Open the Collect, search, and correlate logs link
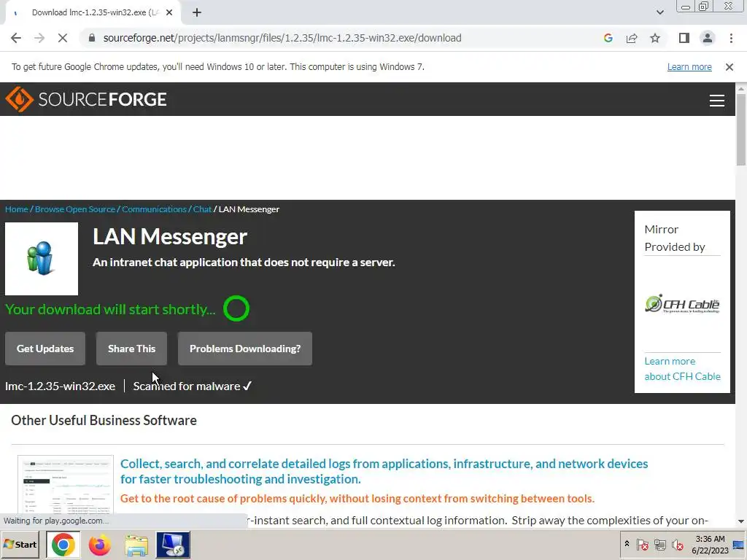The width and height of the screenshot is (747, 560). [x=384, y=471]
